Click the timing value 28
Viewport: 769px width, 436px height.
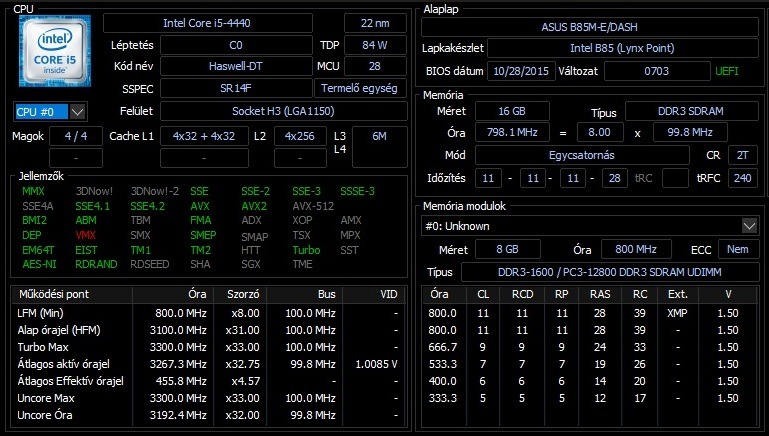[615, 178]
